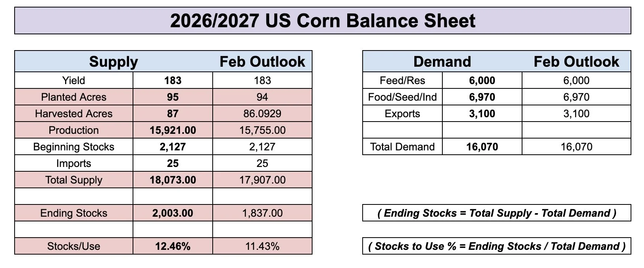644x268 pixels.
Task: Select the bold Total Demand value 16,070
Action: pyautogui.click(x=482, y=147)
